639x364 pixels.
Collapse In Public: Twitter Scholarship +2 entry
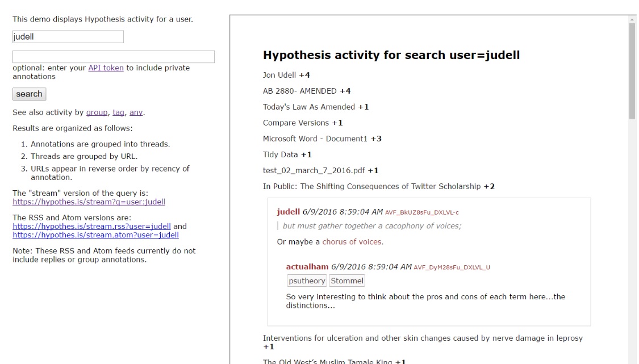point(379,186)
